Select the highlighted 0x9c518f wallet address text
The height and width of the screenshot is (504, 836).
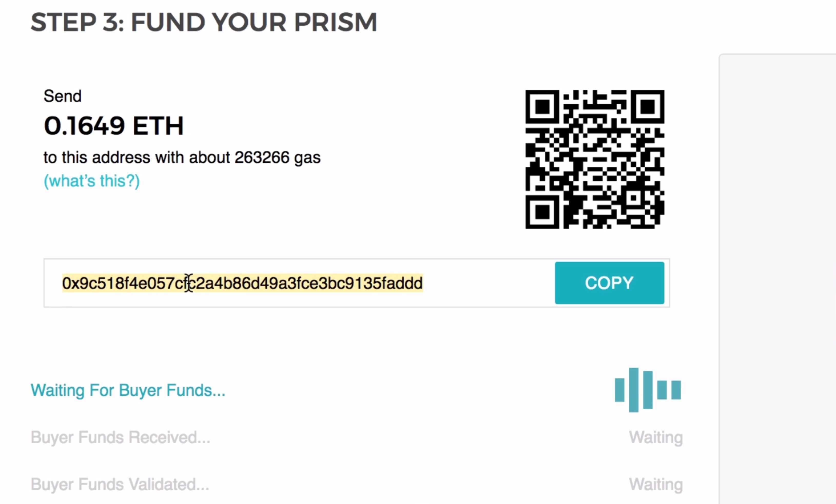[x=242, y=283]
